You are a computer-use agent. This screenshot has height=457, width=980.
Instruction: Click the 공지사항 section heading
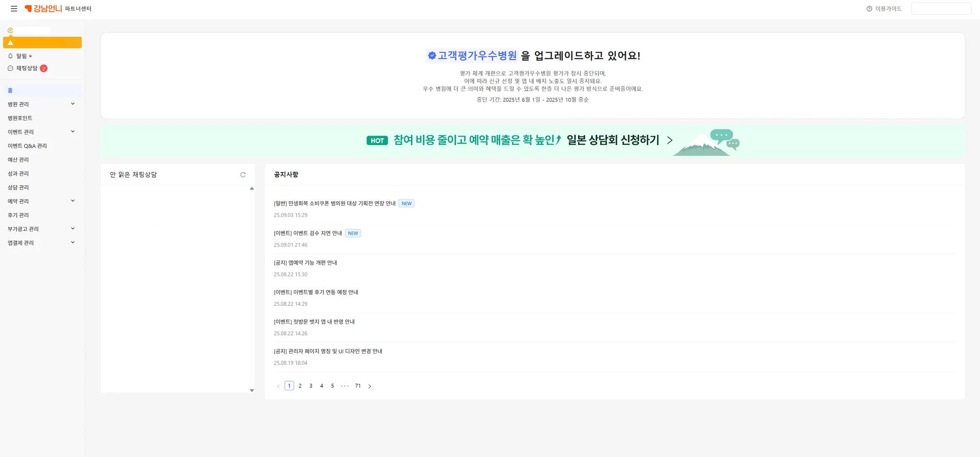click(x=286, y=174)
